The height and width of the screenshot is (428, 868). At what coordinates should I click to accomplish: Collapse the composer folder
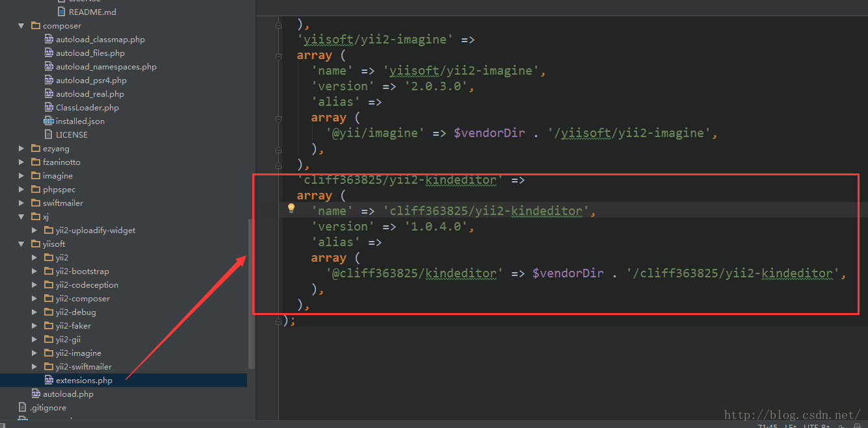(x=21, y=26)
